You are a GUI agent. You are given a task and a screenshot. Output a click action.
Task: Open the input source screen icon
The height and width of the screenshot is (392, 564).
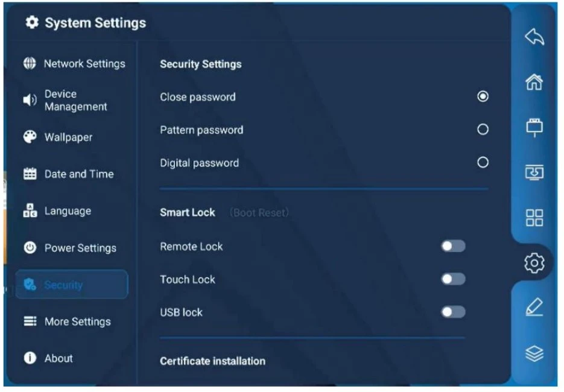[x=534, y=172]
